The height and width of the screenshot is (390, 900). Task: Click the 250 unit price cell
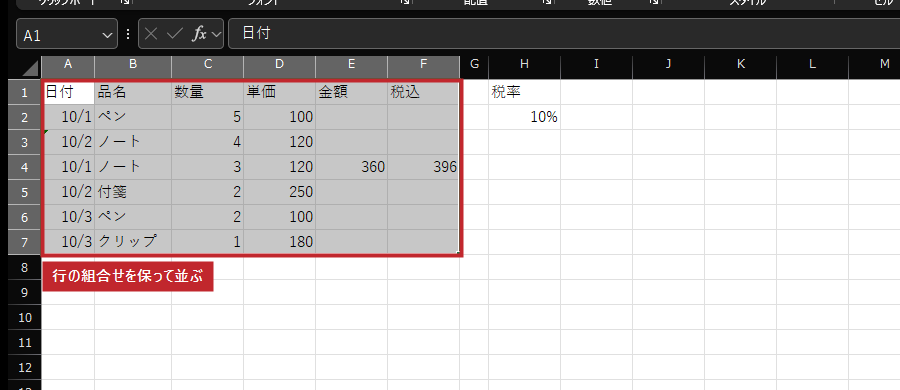pyautogui.click(x=280, y=192)
